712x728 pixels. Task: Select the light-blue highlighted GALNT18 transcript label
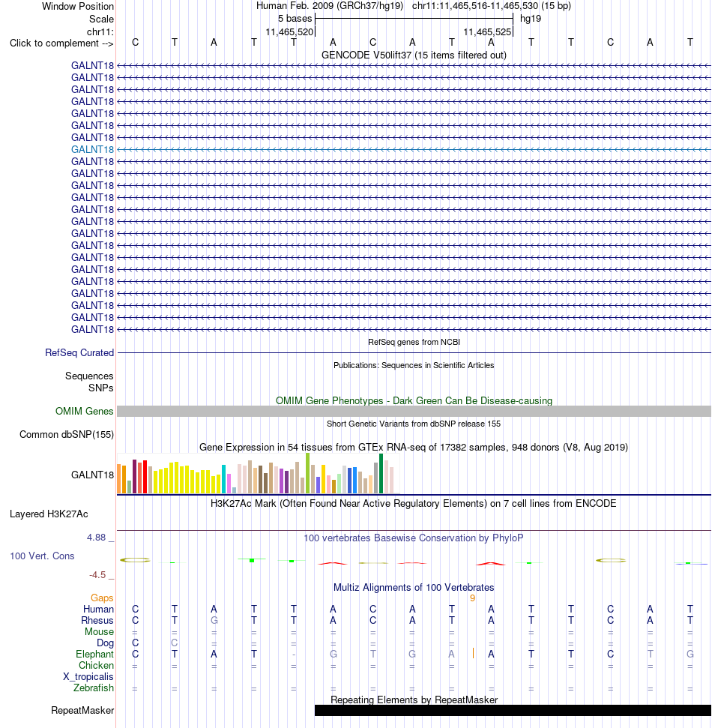point(92,149)
